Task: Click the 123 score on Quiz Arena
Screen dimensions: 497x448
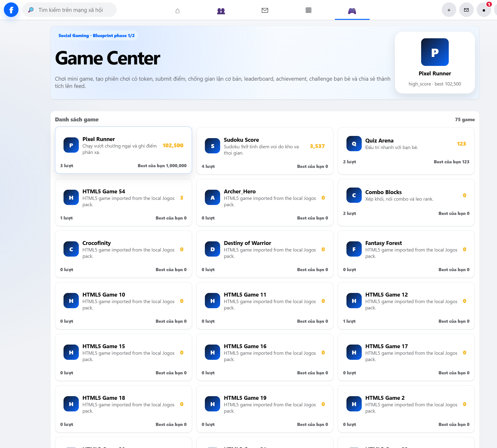Action: click(x=461, y=144)
